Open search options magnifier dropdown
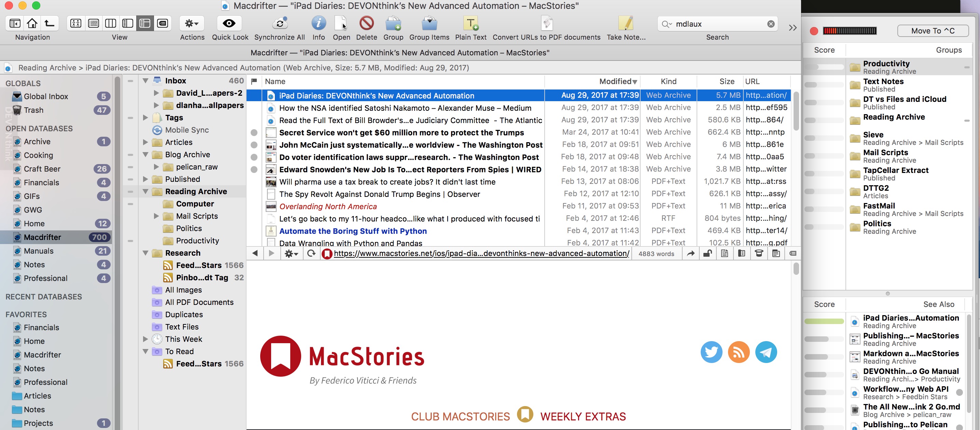The width and height of the screenshot is (980, 430). [667, 24]
